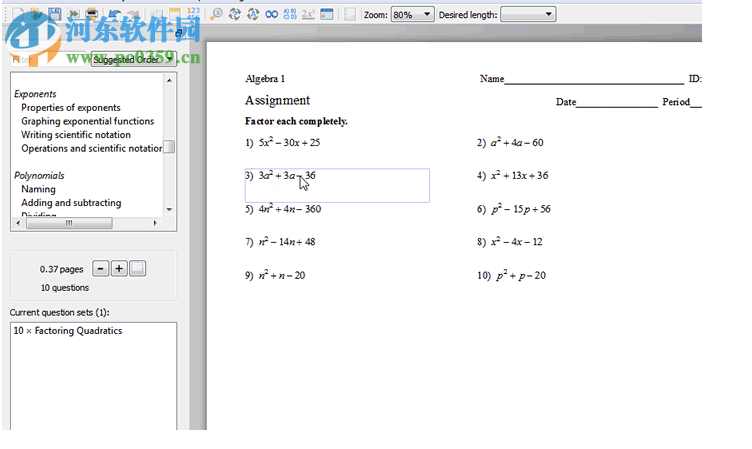
Task: Click the green double-arrow export icon
Action: pyautogui.click(x=73, y=14)
